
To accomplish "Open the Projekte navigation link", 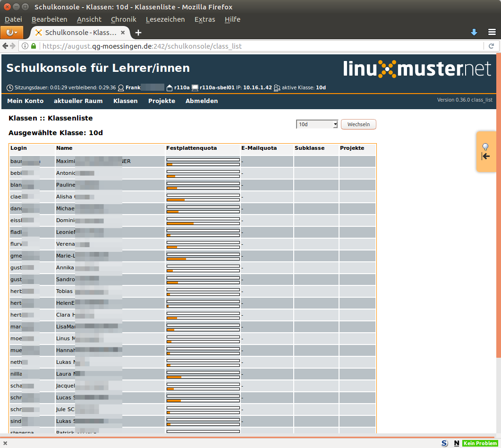I will click(161, 101).
